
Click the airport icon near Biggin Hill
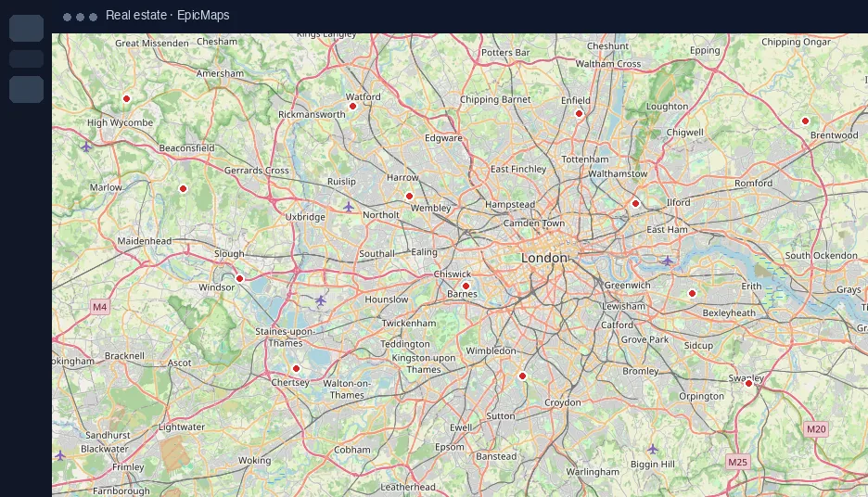click(653, 449)
